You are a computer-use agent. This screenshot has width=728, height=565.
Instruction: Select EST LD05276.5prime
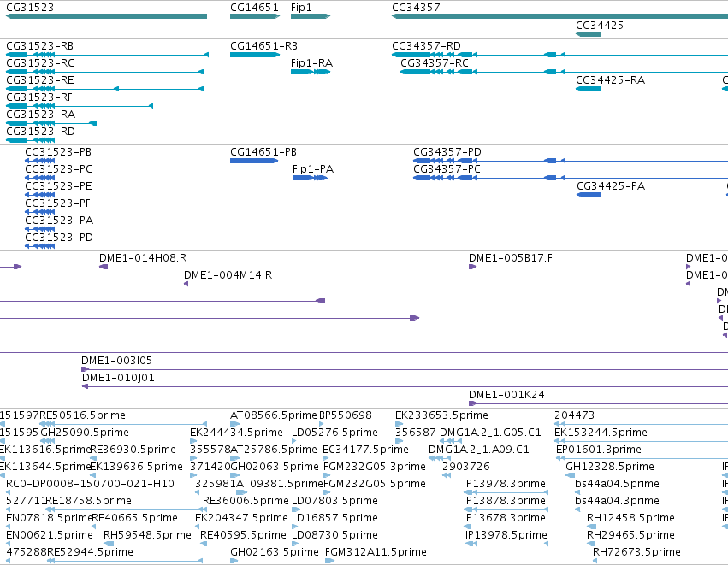[x=295, y=441]
